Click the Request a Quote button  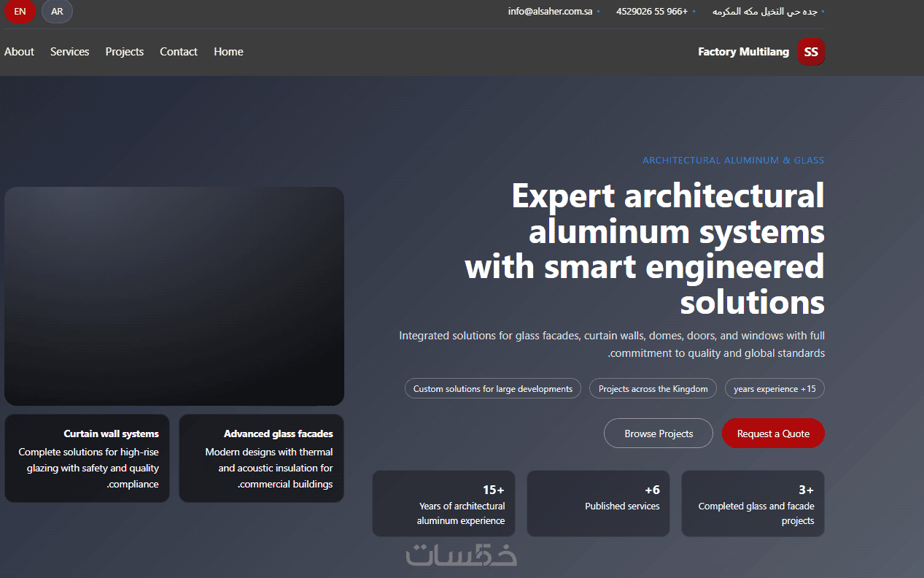pos(773,433)
